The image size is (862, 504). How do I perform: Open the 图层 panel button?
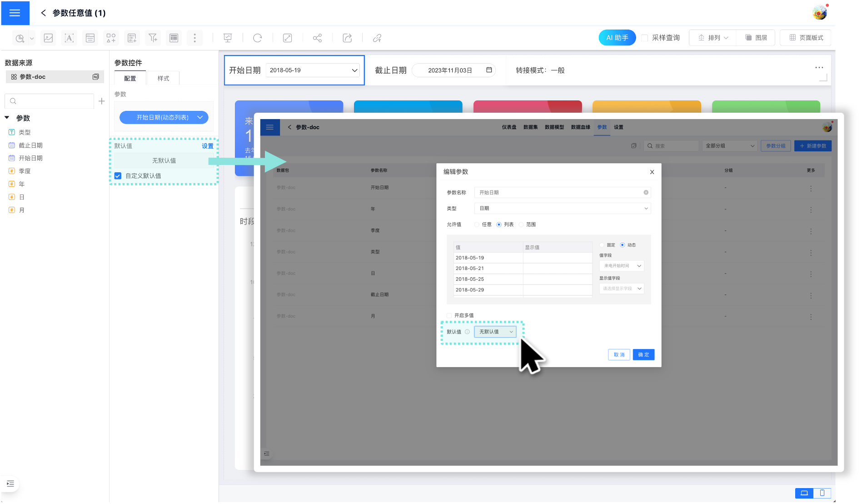[757, 38]
